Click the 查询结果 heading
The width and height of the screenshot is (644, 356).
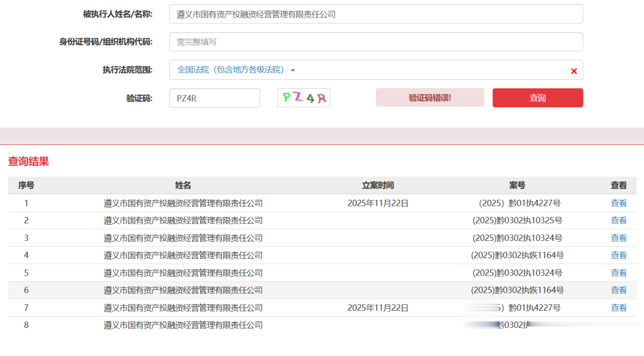pos(29,162)
